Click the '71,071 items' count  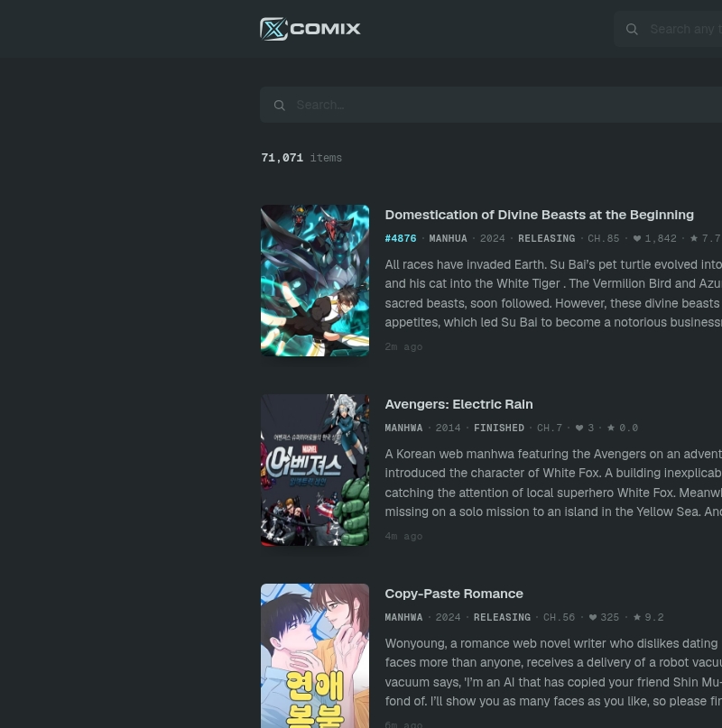pos(301,158)
